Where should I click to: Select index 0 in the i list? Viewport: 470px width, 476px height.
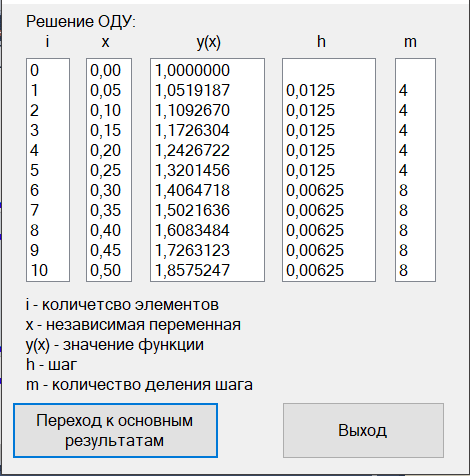(x=35, y=70)
